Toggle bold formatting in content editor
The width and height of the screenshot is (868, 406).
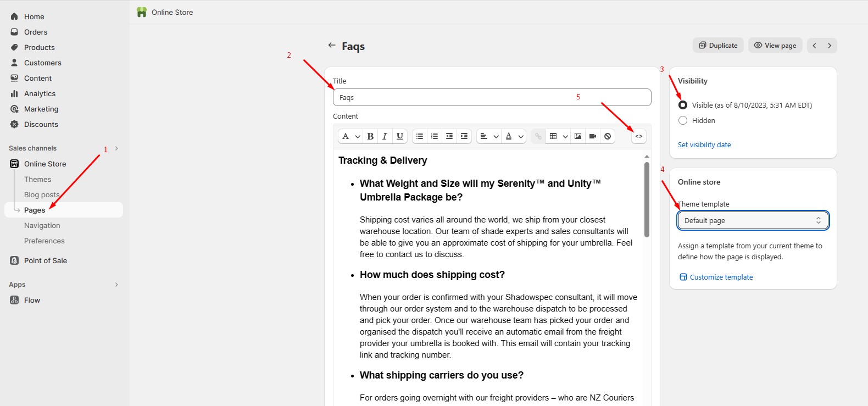click(x=370, y=136)
